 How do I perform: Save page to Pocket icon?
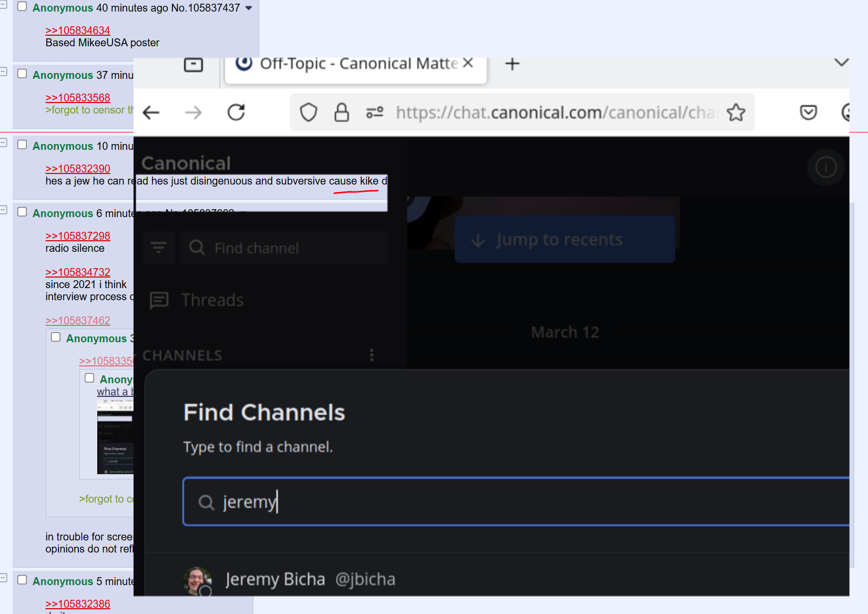[808, 112]
